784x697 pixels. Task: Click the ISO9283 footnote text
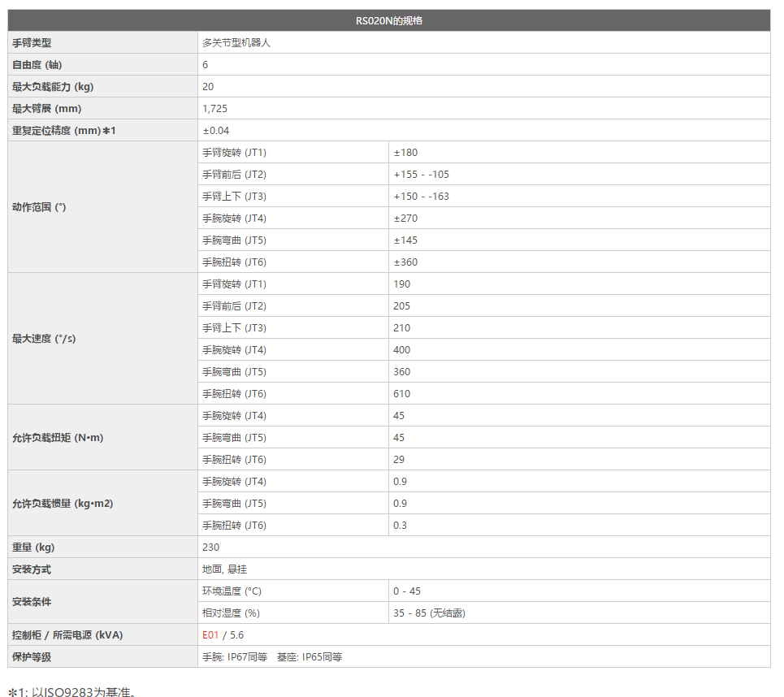[75, 691]
